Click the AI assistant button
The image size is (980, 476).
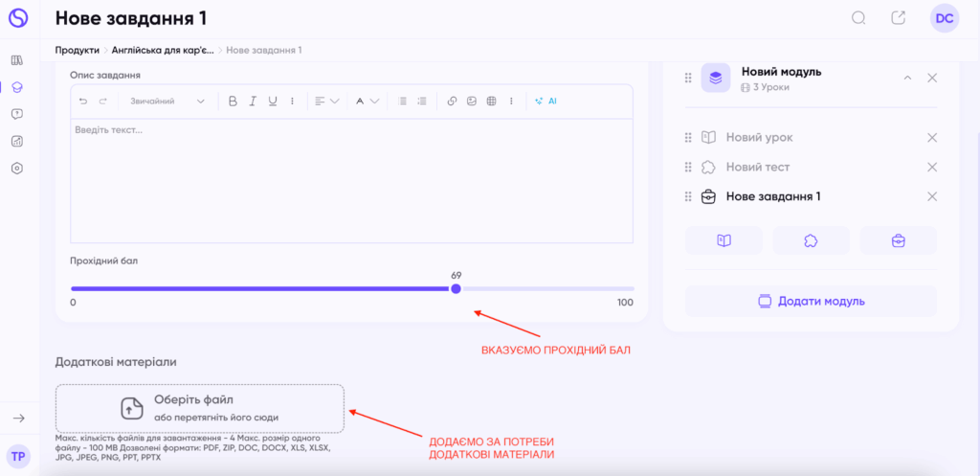tap(546, 101)
